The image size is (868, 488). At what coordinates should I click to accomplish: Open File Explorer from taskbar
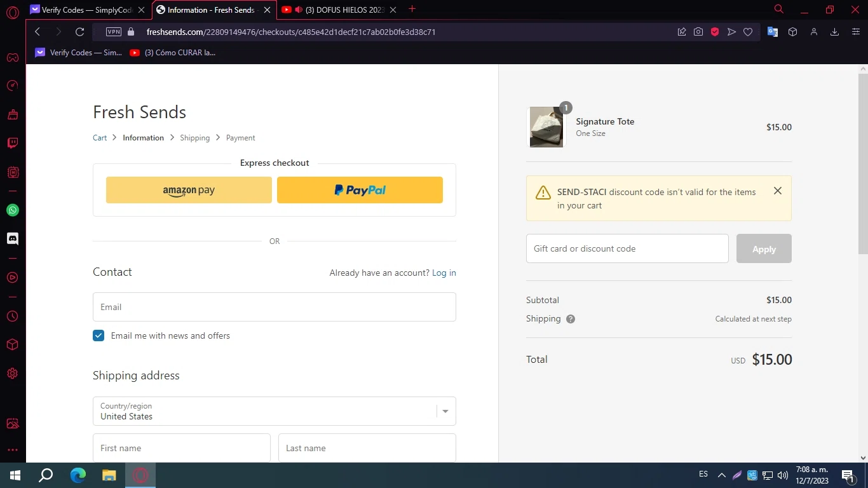click(x=109, y=475)
